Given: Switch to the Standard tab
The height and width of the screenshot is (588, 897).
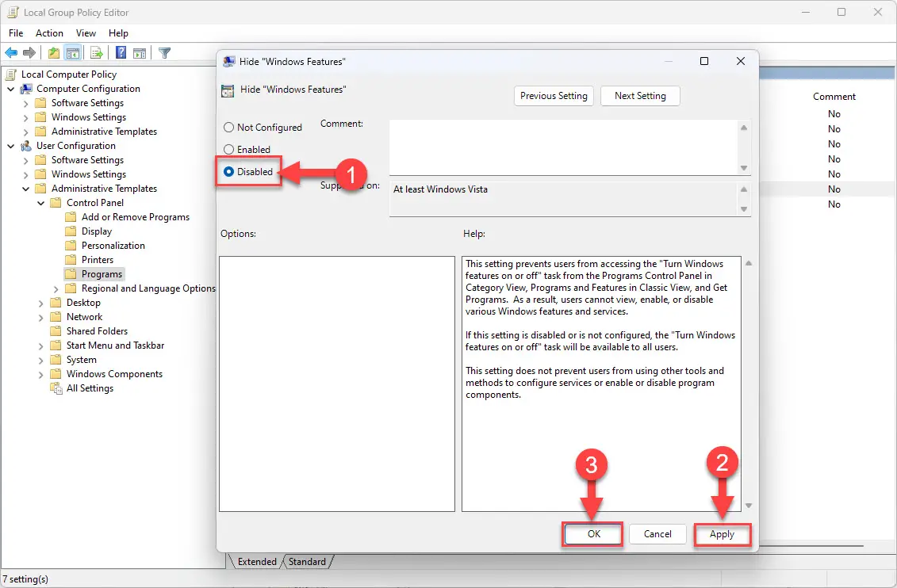Looking at the screenshot, I should tap(308, 561).
